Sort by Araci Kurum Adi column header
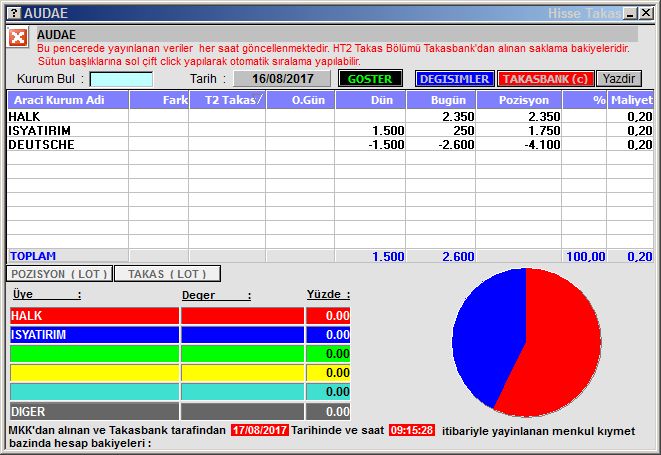This screenshot has height=455, width=661. pyautogui.click(x=68, y=100)
